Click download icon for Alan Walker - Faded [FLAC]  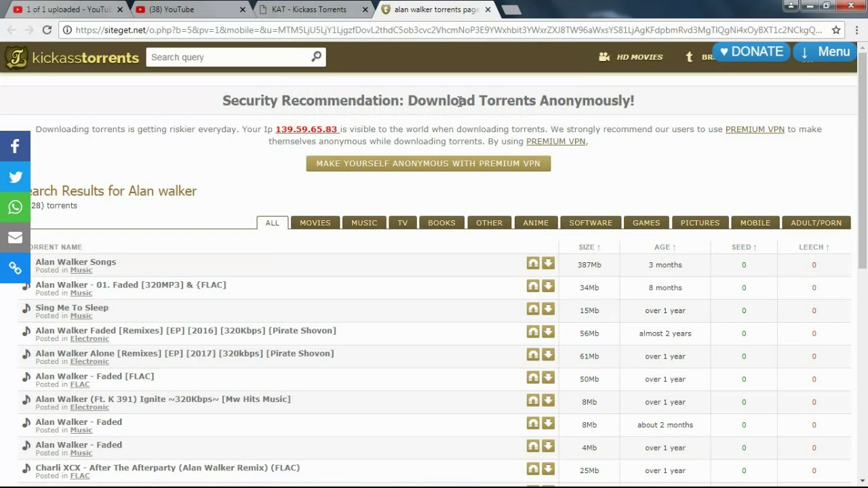point(548,378)
